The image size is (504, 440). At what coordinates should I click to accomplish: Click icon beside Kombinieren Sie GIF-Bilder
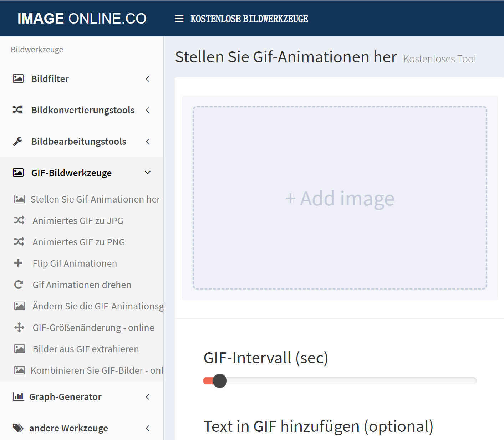pos(20,370)
